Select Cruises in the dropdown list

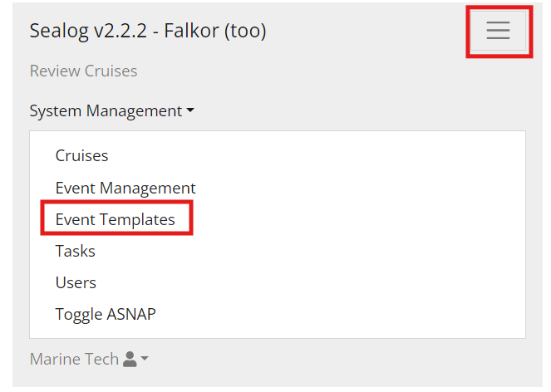tap(81, 155)
